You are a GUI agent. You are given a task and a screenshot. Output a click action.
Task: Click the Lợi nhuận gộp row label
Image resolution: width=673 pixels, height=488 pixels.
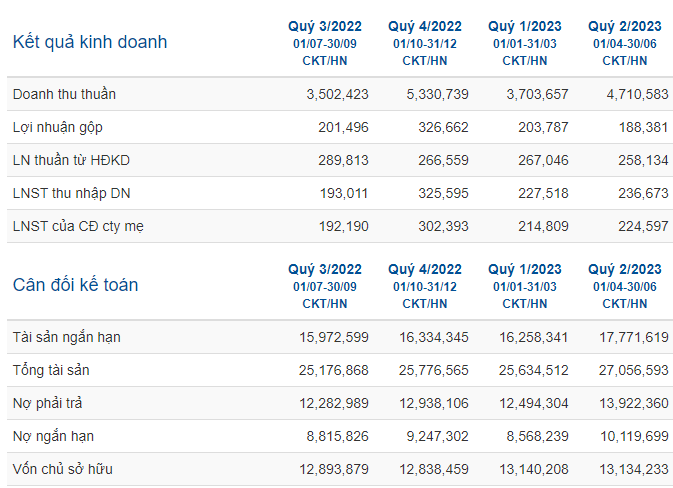58,127
